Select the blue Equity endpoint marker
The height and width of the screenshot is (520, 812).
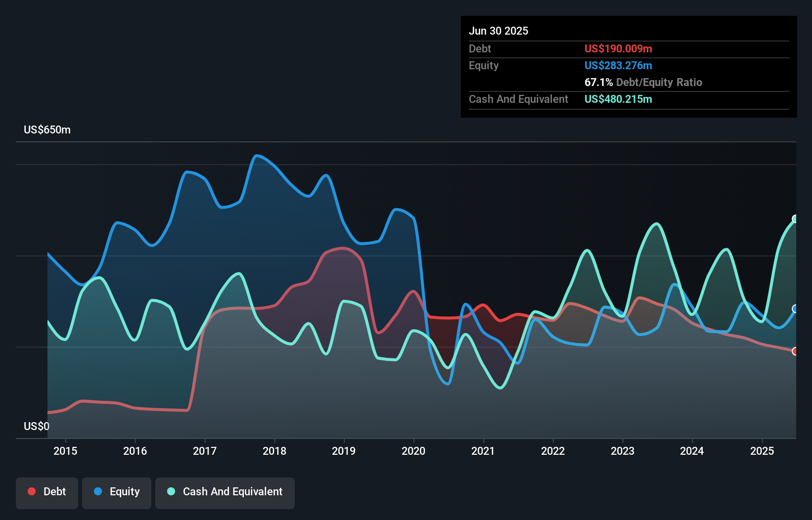(x=795, y=309)
